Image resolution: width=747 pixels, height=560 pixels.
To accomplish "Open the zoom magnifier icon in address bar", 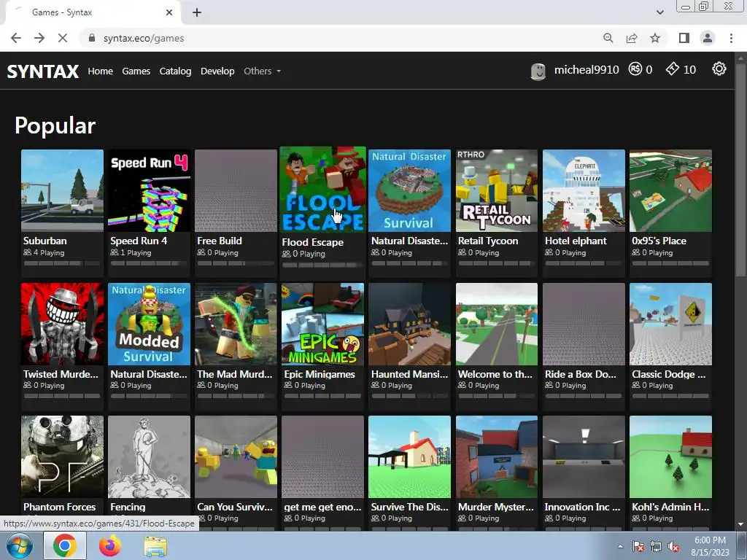I will [608, 38].
